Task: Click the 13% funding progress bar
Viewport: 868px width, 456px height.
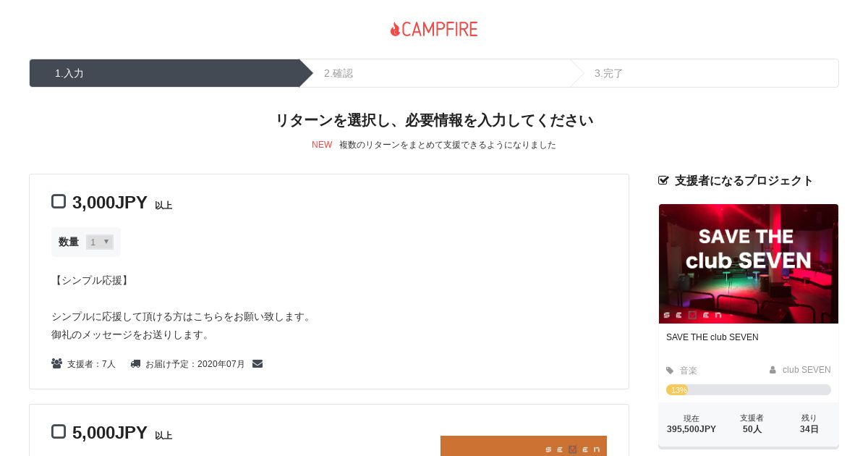Action: coord(749,389)
